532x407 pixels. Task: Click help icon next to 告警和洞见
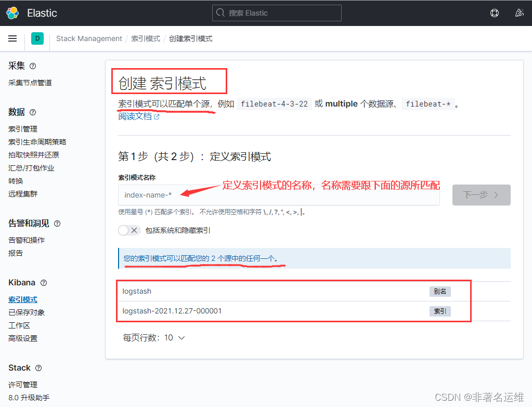coord(57,224)
